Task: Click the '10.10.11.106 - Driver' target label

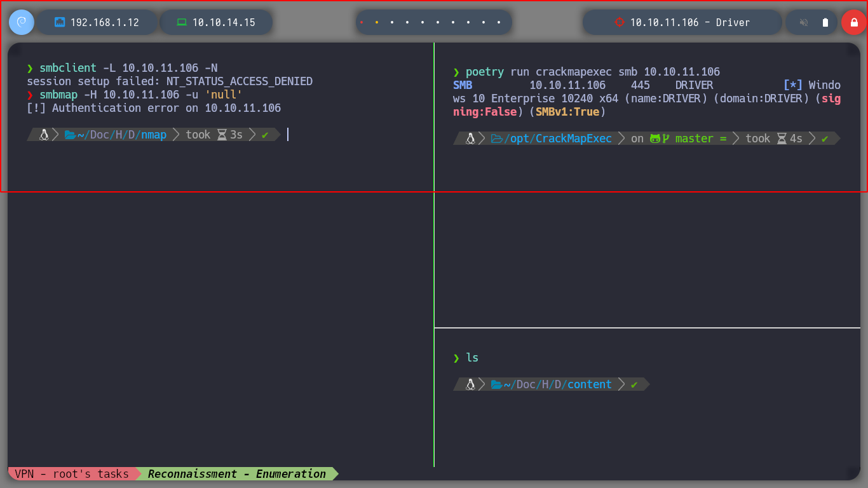Action: (x=690, y=22)
